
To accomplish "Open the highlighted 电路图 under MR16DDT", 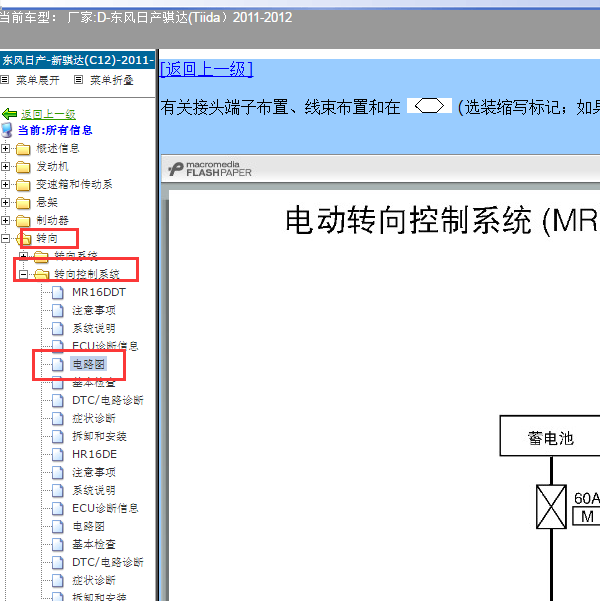I will coord(88,364).
